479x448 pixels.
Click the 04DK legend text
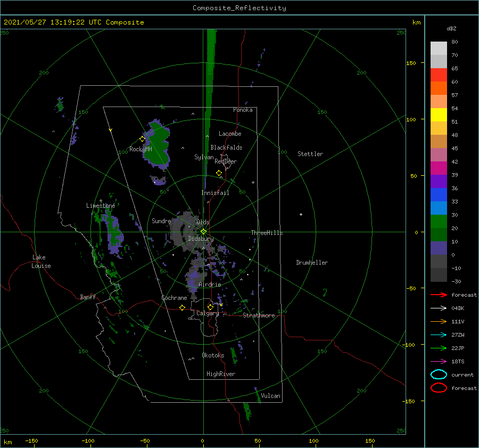click(458, 308)
